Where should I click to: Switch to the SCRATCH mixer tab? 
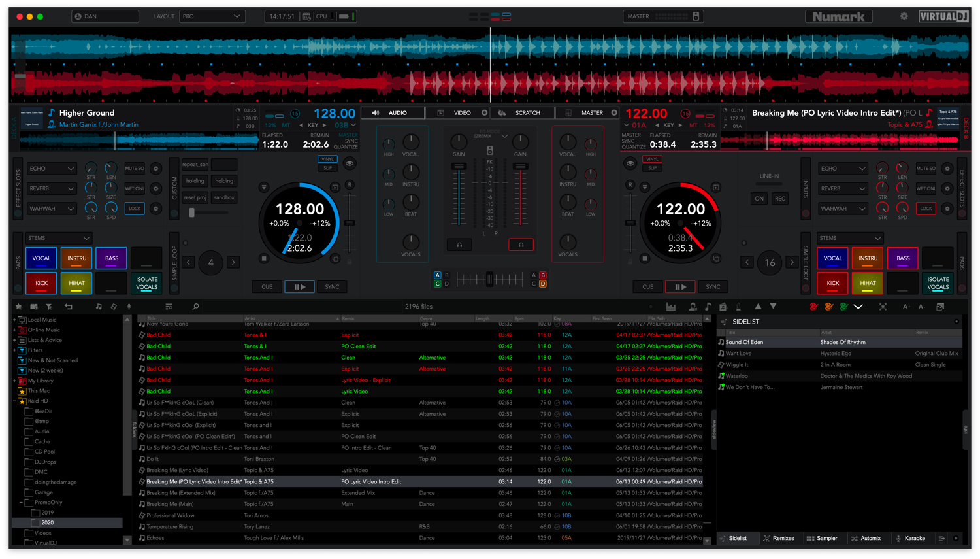[522, 113]
